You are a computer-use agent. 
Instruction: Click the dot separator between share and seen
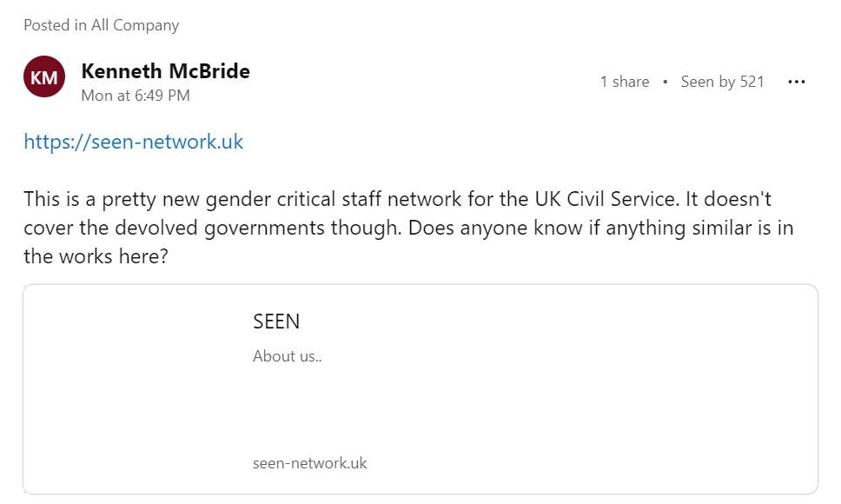(x=666, y=82)
